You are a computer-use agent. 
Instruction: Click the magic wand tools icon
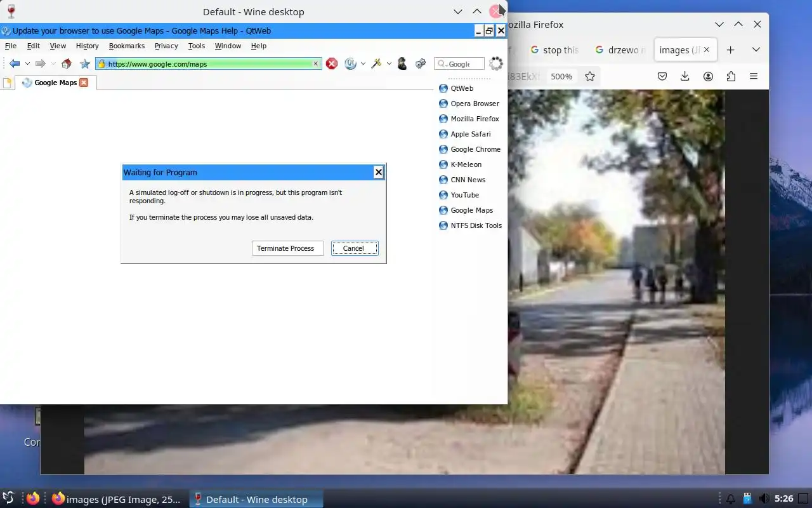coord(376,63)
